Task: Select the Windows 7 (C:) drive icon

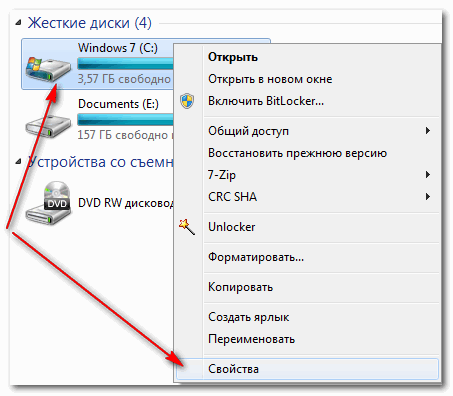Action: coord(48,69)
